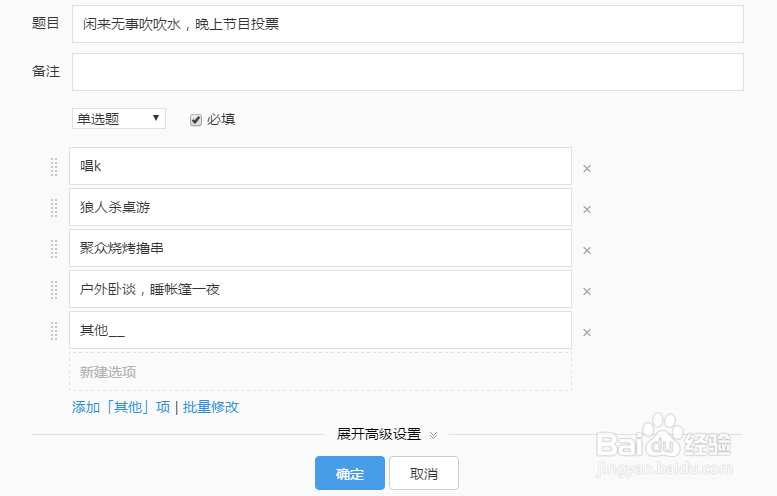777x496 pixels.
Task: Uncheck the 必填 checkbox
Action: pyautogui.click(x=196, y=120)
